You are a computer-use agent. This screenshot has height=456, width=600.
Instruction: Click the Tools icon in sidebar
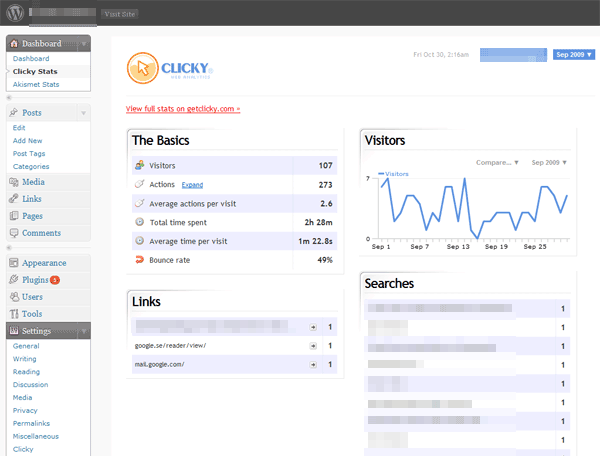(14, 314)
